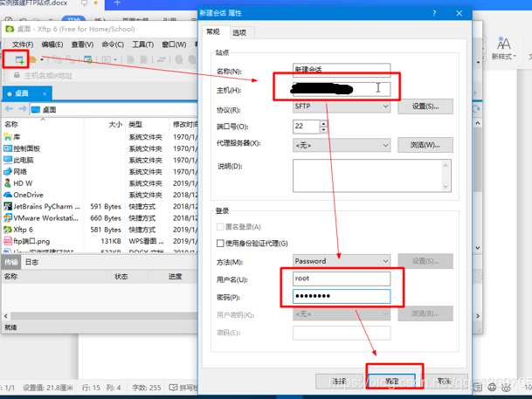532x399 pixels.
Task: Click the new tab plus button in WPS
Action: [x=117, y=3]
